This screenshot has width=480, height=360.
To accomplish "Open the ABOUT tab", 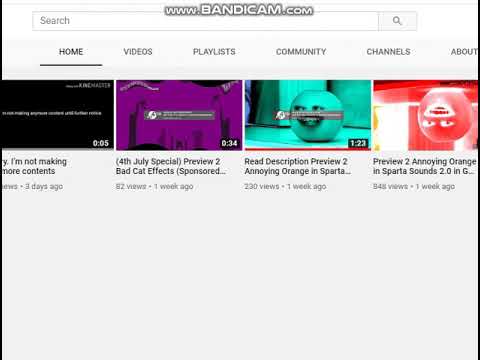I will point(464,52).
